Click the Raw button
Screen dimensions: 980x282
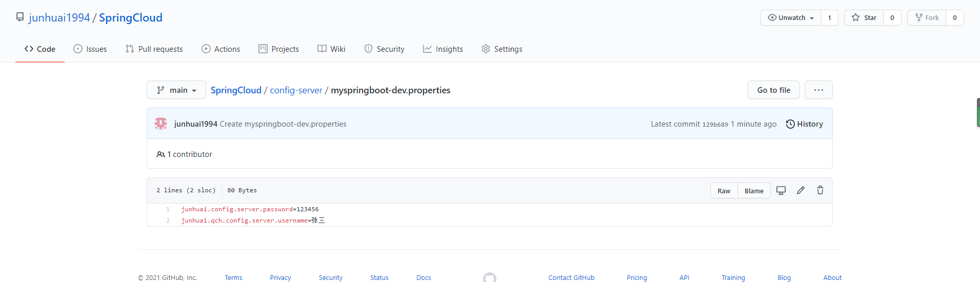coord(724,191)
